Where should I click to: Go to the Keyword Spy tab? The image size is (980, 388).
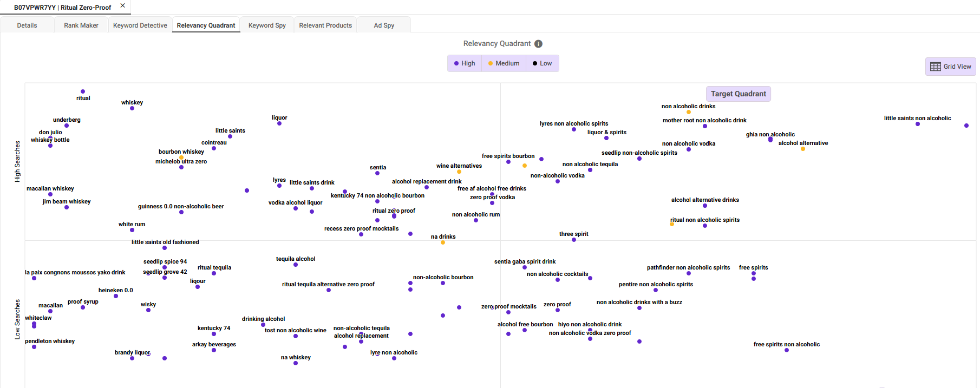click(267, 25)
